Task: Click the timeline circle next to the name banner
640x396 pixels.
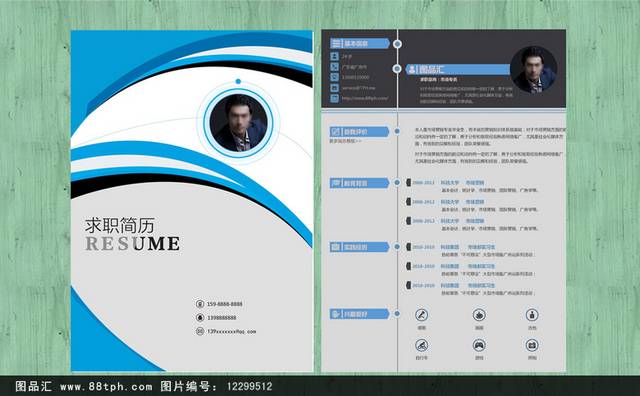Action: pos(397,69)
